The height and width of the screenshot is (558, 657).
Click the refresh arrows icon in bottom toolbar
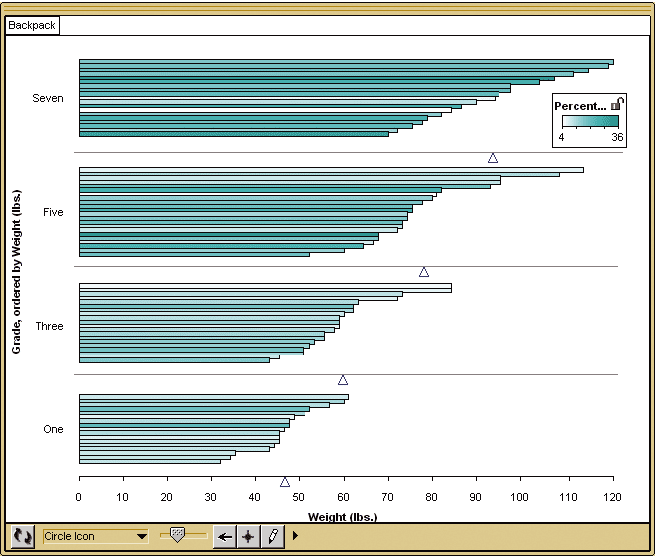pos(23,536)
